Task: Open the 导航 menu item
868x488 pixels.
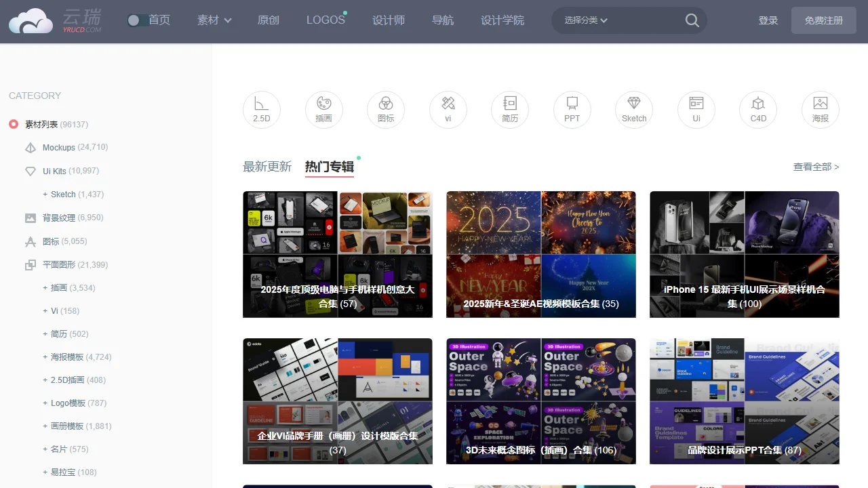Action: point(442,20)
